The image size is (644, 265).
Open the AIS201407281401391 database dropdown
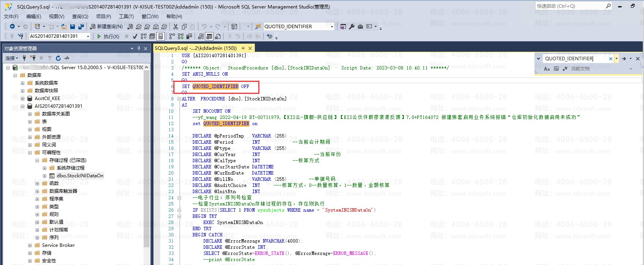pyautogui.click(x=88, y=36)
